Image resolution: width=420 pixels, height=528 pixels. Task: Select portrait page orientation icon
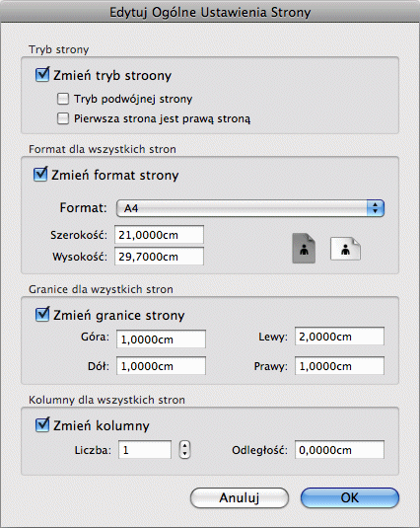[x=304, y=248]
